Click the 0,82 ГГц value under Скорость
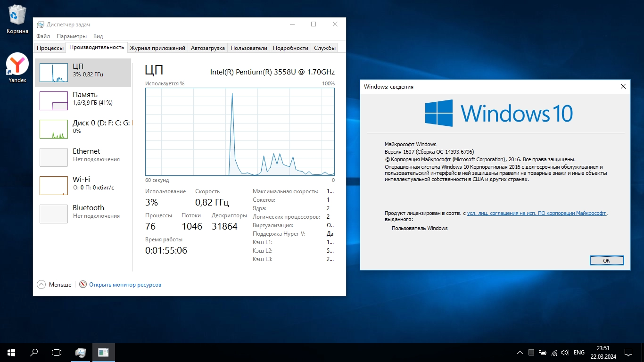644x362 pixels. (212, 203)
